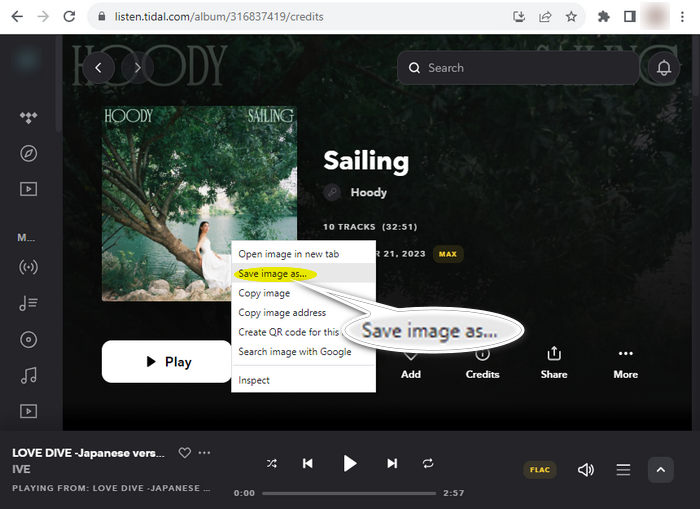
Task: Skip to next track
Action: tap(392, 463)
